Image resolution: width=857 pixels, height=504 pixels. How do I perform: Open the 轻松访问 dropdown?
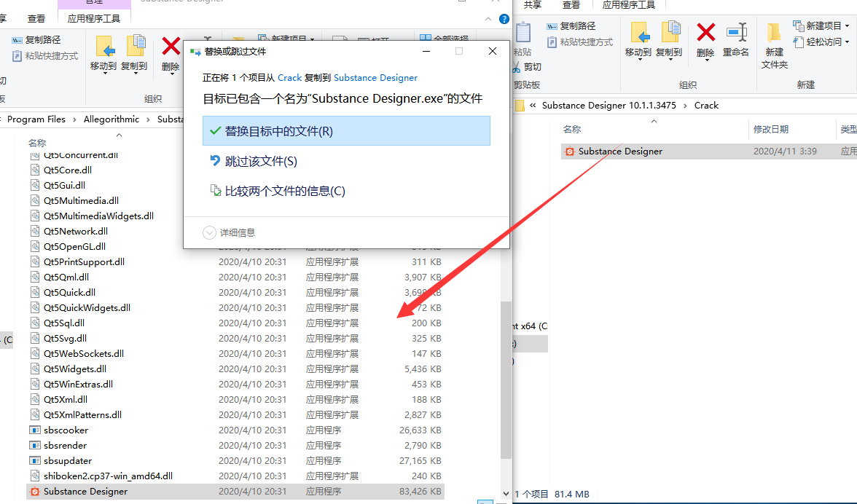click(x=847, y=42)
